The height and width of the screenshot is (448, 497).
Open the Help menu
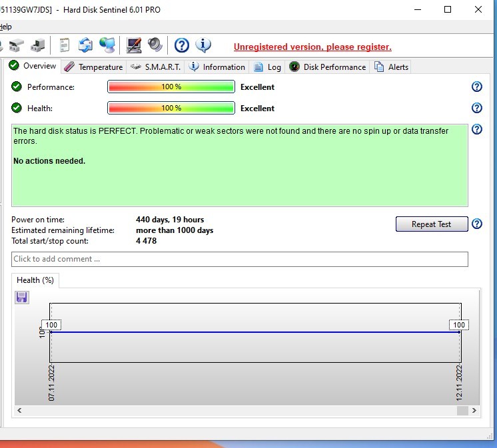pos(5,27)
